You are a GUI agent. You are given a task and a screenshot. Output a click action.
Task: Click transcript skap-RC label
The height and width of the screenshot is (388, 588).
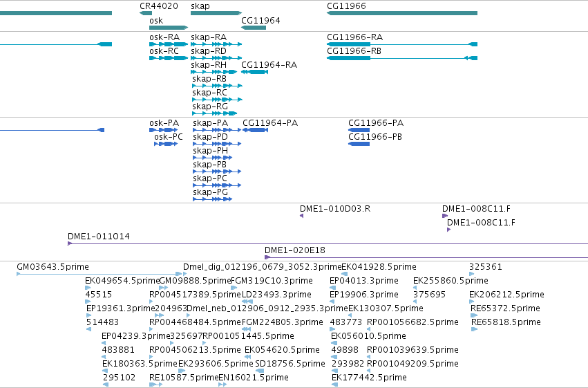pos(209,93)
